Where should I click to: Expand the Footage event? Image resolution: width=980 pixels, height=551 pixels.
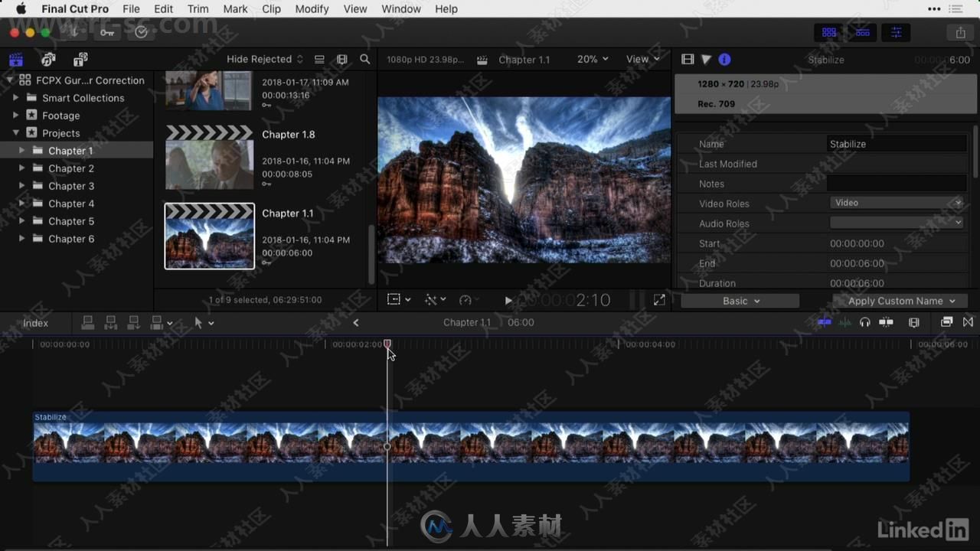[16, 116]
